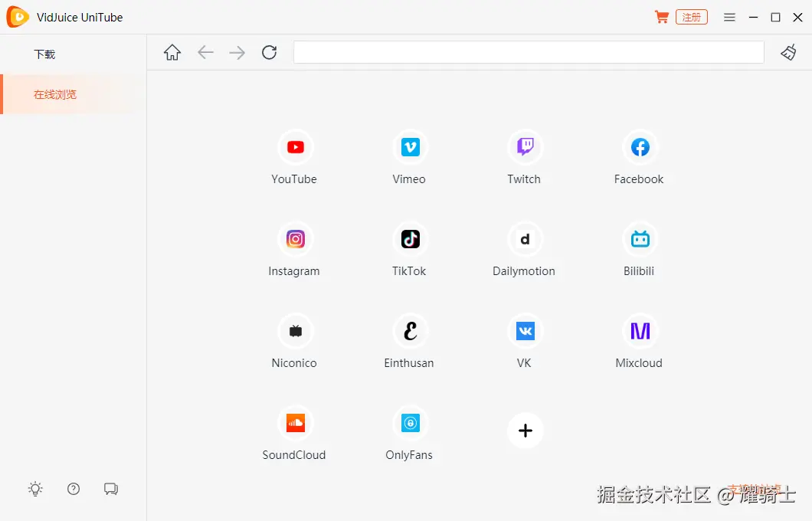Image resolution: width=812 pixels, height=521 pixels.
Task: Go to the browser home page
Action: [x=172, y=52]
